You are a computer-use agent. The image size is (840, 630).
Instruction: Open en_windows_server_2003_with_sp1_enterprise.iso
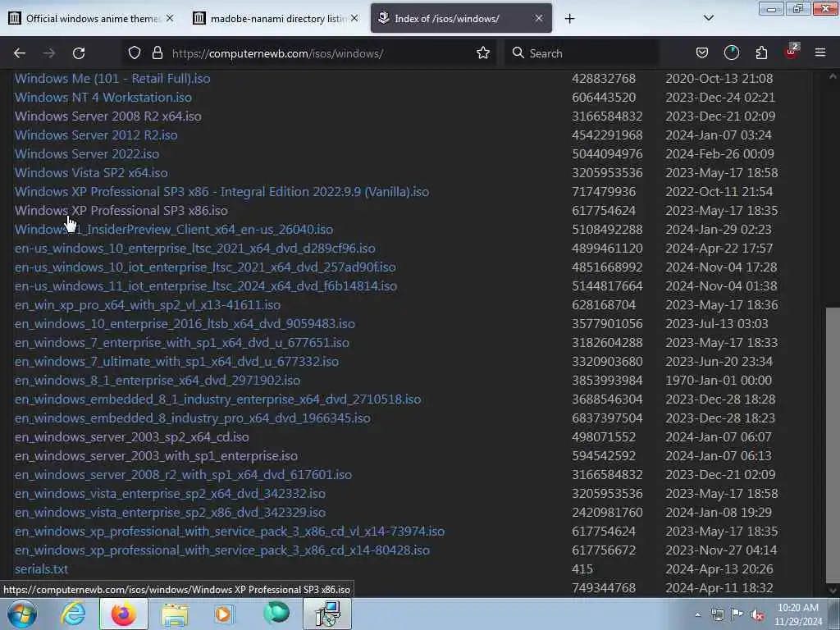tap(156, 455)
